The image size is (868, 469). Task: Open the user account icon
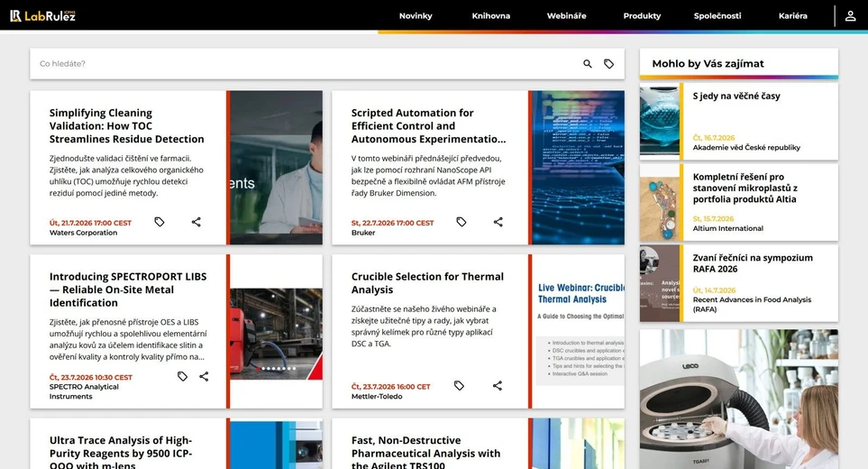pyautogui.click(x=850, y=16)
